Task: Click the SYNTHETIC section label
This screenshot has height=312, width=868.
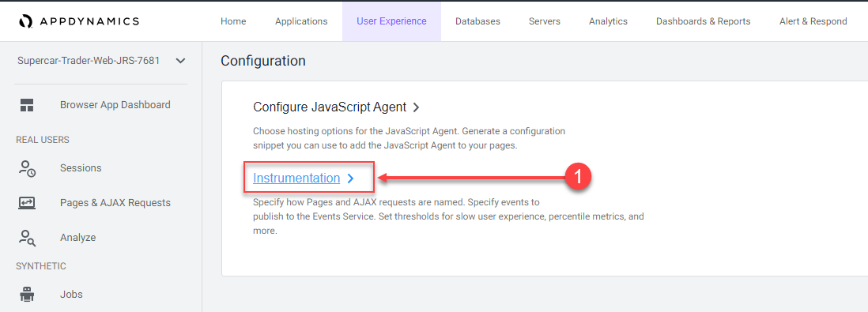Action: [x=41, y=266]
